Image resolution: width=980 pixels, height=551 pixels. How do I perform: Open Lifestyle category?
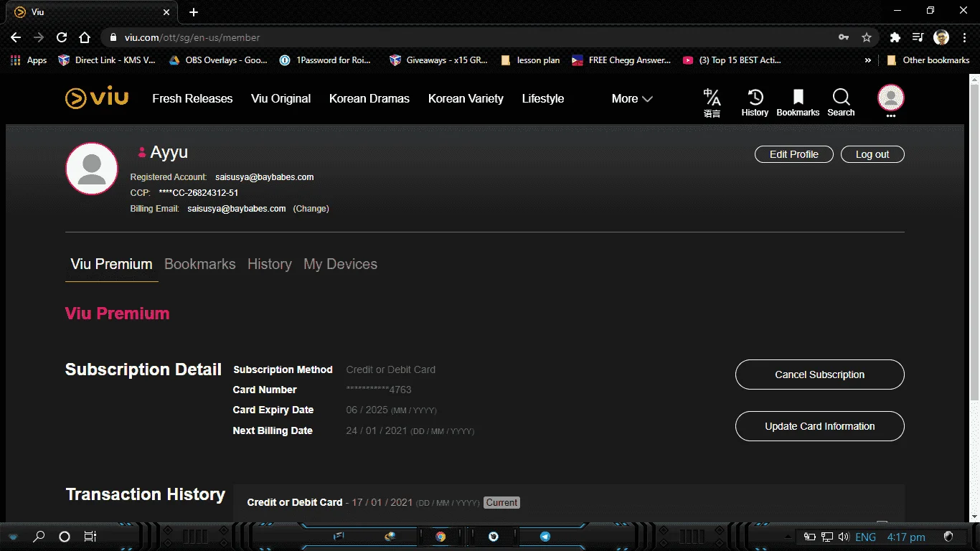(543, 98)
